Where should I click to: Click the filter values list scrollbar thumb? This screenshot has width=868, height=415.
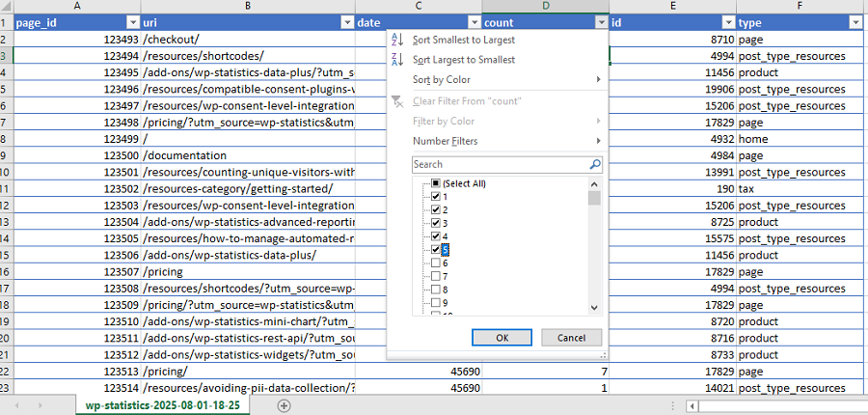595,198
